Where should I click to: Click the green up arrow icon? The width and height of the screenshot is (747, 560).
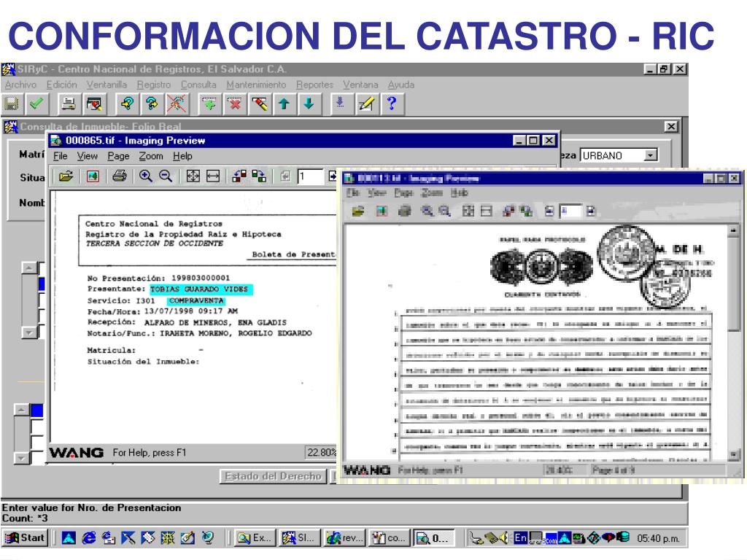pyautogui.click(x=284, y=104)
